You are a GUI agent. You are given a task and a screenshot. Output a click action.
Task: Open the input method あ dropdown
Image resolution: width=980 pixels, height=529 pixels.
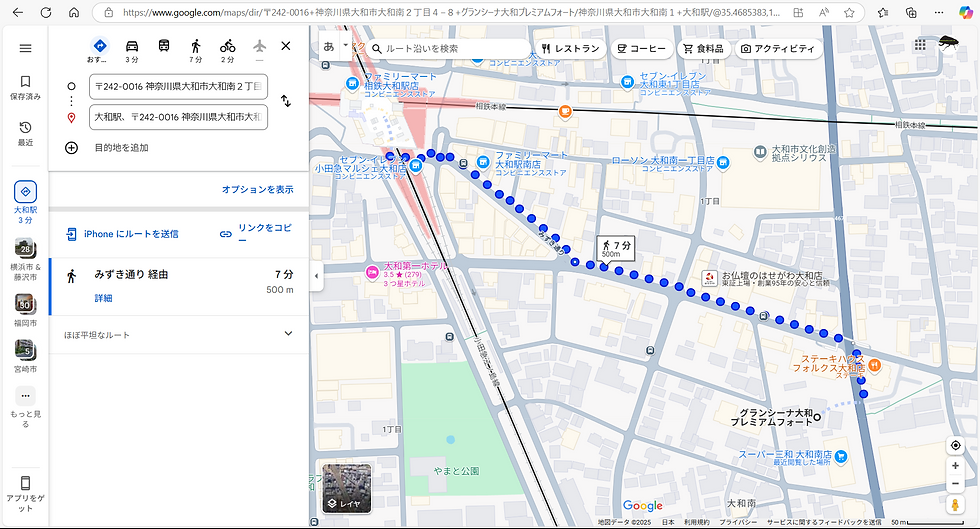345,46
